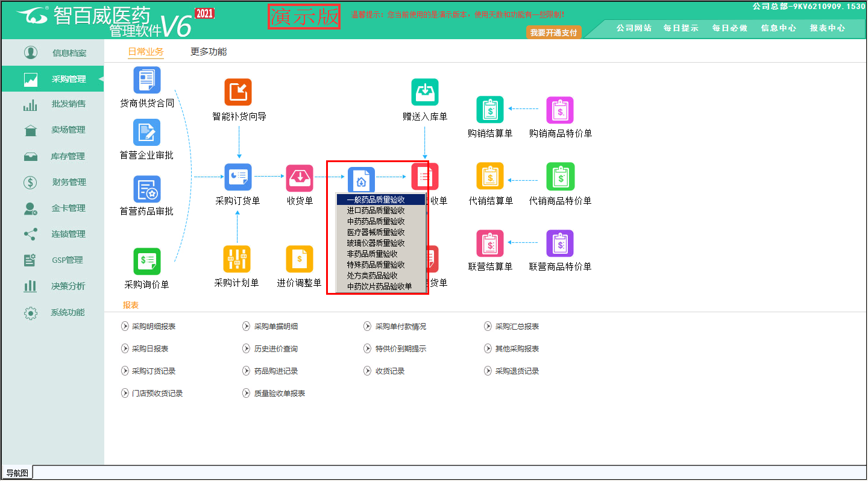The width and height of the screenshot is (868, 481).
Task: Click the 我要开通支付 button
Action: (x=553, y=33)
